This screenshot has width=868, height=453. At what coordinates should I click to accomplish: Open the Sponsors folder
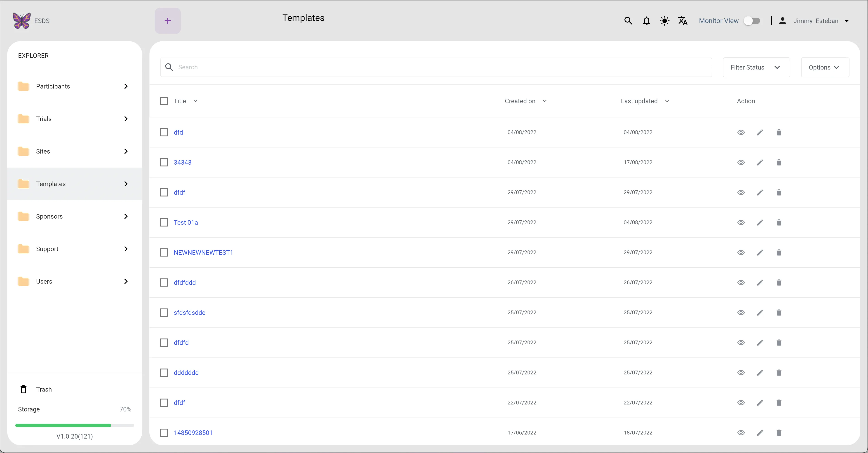click(75, 216)
